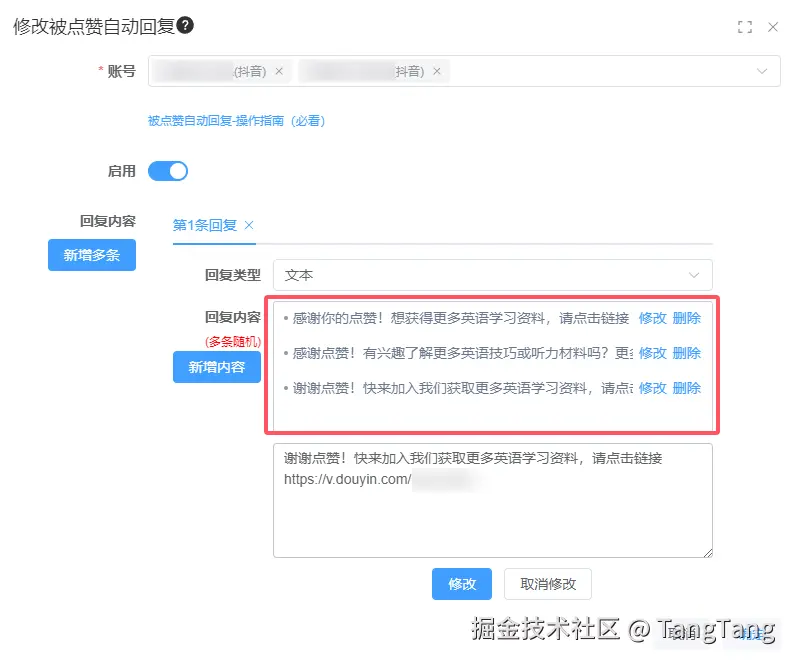The image size is (794, 664).
Task: Click 删除 for the 有兴趣了解 reply
Action: tap(687, 353)
